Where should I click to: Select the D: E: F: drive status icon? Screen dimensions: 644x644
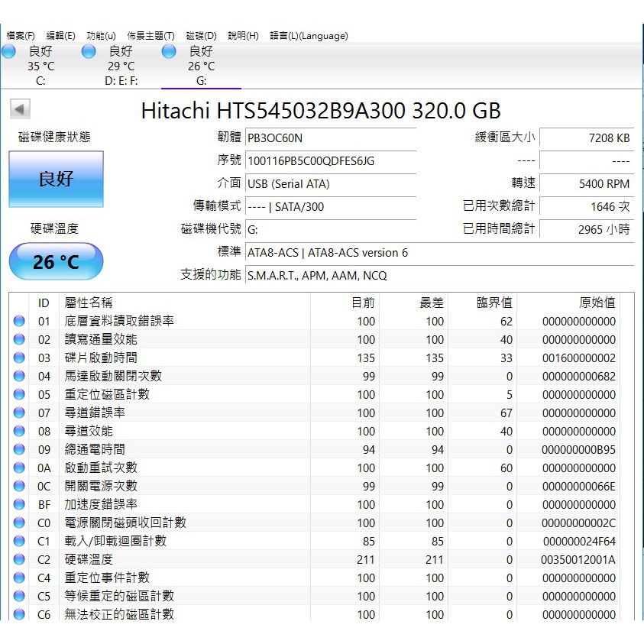click(x=89, y=52)
